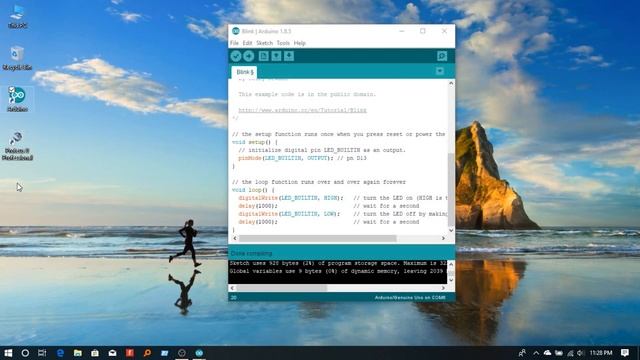Open the Action Center notifications icon
Image resolution: width=640 pixels, height=360 pixels.
click(x=625, y=353)
